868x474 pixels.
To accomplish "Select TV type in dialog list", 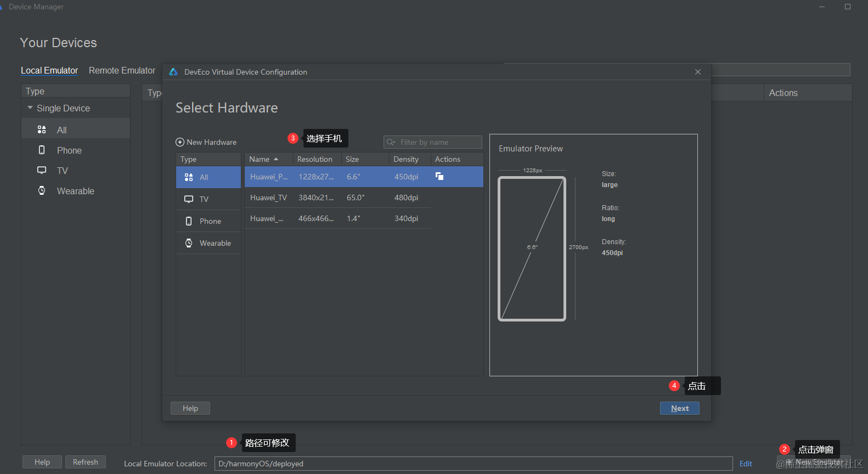I will pyautogui.click(x=208, y=199).
